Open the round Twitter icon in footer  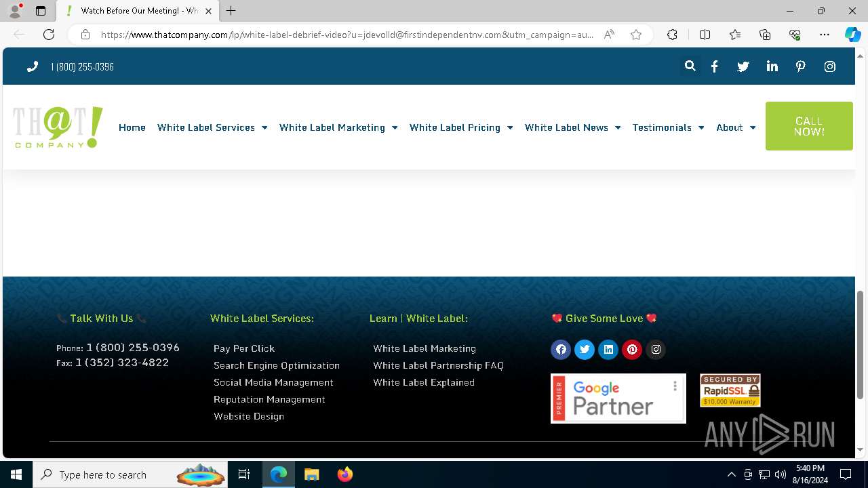click(x=585, y=350)
